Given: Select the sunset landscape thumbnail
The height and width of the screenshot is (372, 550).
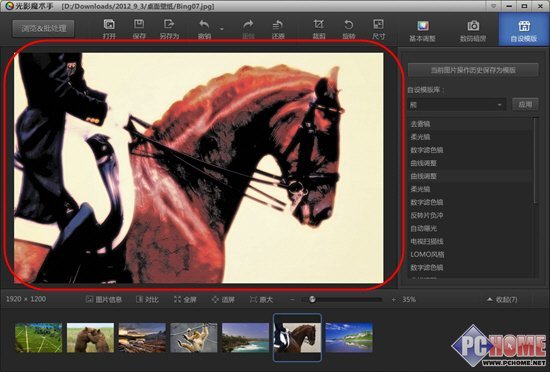Looking at the screenshot, I should click(142, 338).
